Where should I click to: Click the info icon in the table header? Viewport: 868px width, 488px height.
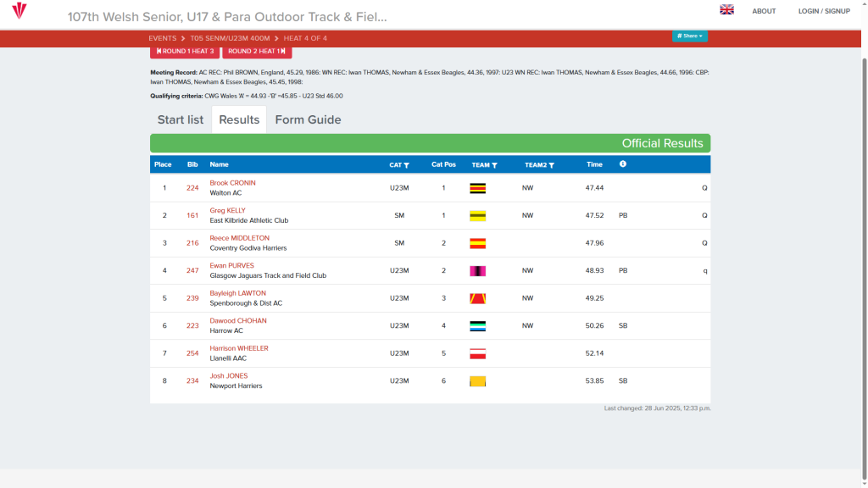pos(623,164)
